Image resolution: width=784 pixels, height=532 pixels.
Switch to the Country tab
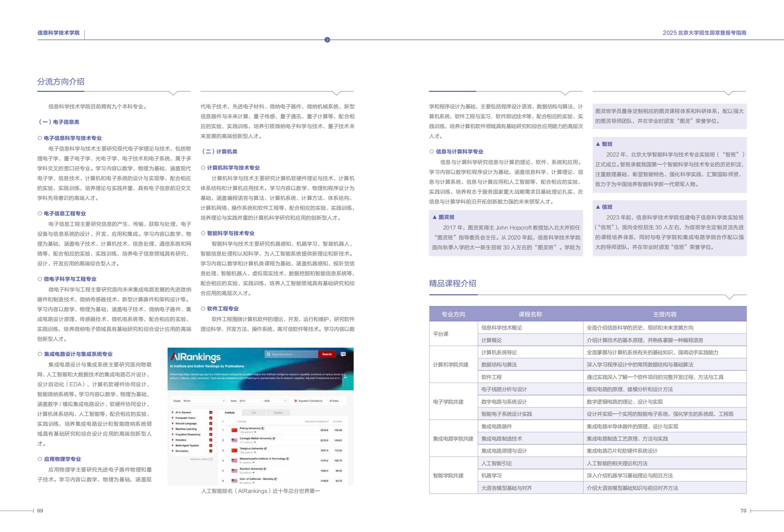coord(278,413)
